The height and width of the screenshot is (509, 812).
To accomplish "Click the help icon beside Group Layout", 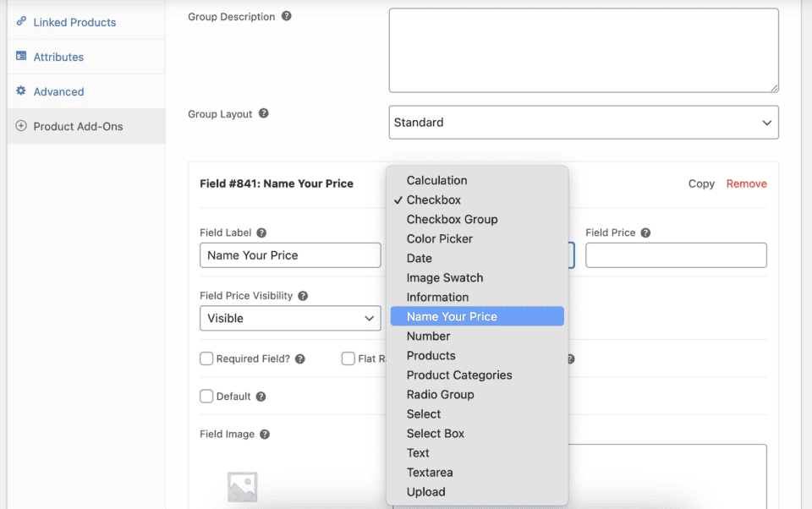I will pyautogui.click(x=264, y=113).
